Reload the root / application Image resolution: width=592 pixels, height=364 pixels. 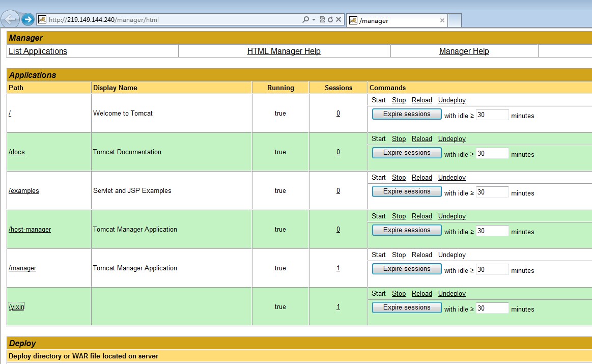(421, 100)
